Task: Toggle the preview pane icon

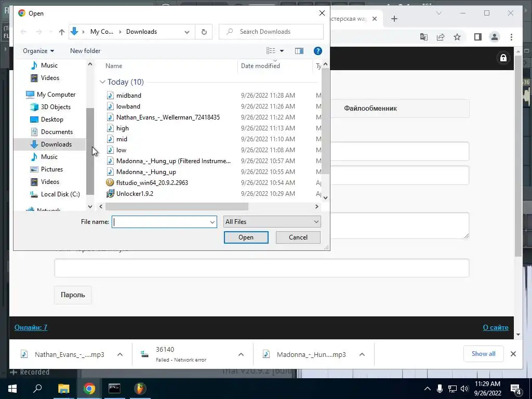Action: click(x=299, y=51)
